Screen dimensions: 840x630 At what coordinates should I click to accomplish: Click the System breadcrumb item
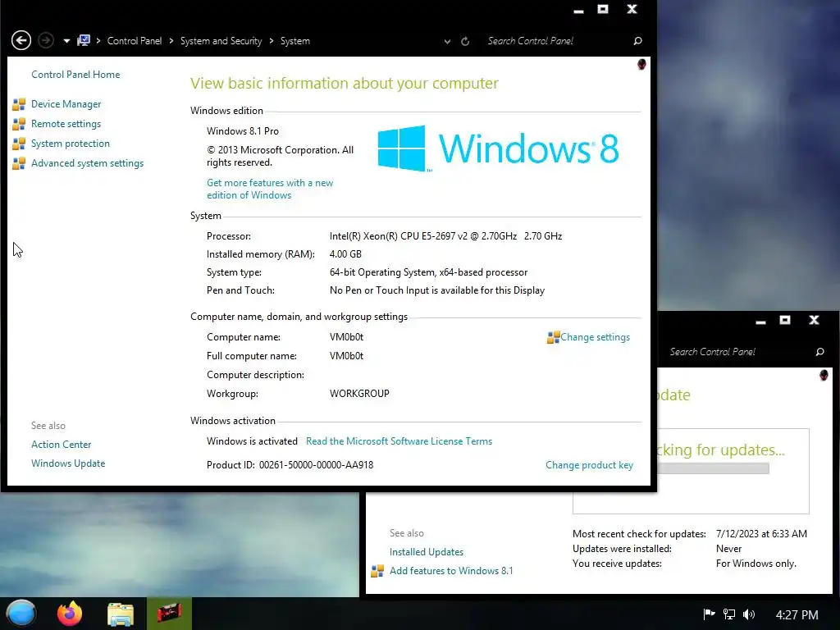click(295, 41)
